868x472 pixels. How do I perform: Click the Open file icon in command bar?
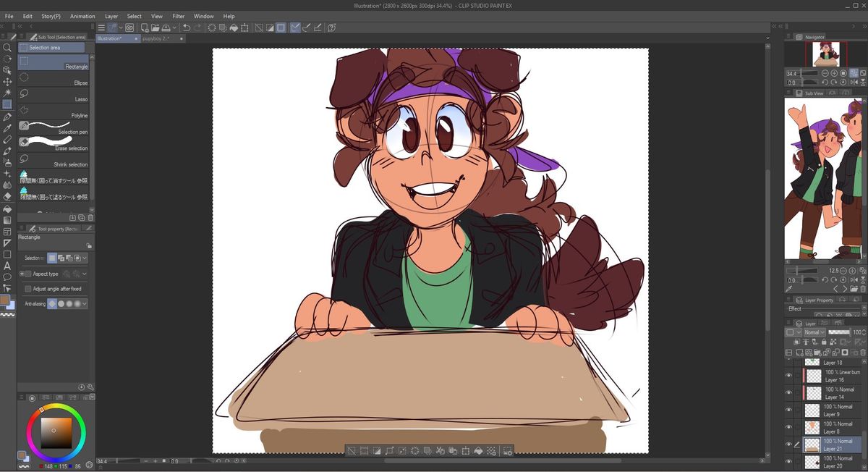[156, 28]
